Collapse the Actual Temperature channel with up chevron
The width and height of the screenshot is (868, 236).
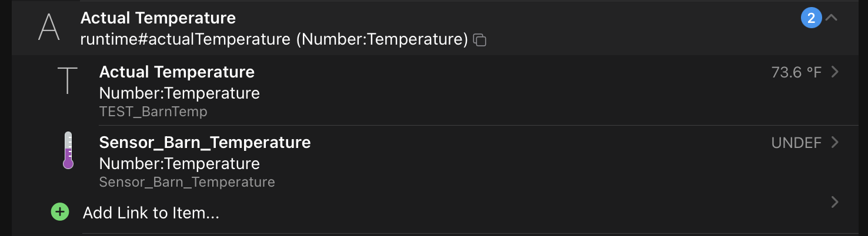tap(831, 18)
